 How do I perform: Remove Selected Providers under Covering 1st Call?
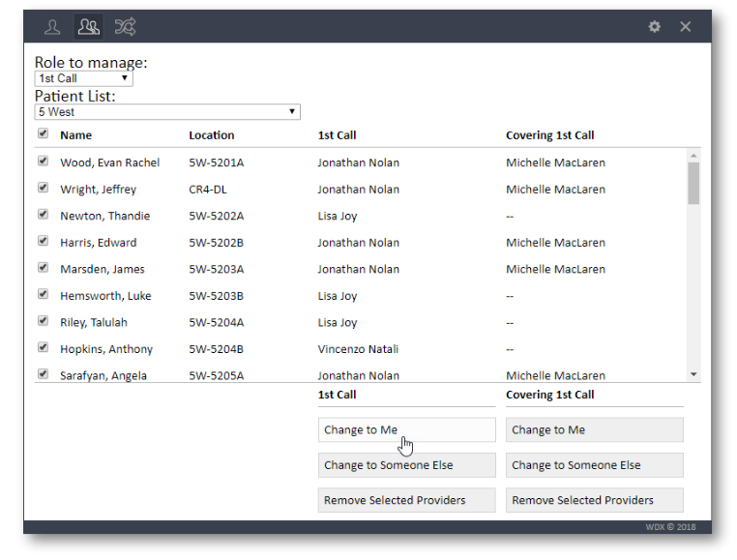tap(594, 500)
